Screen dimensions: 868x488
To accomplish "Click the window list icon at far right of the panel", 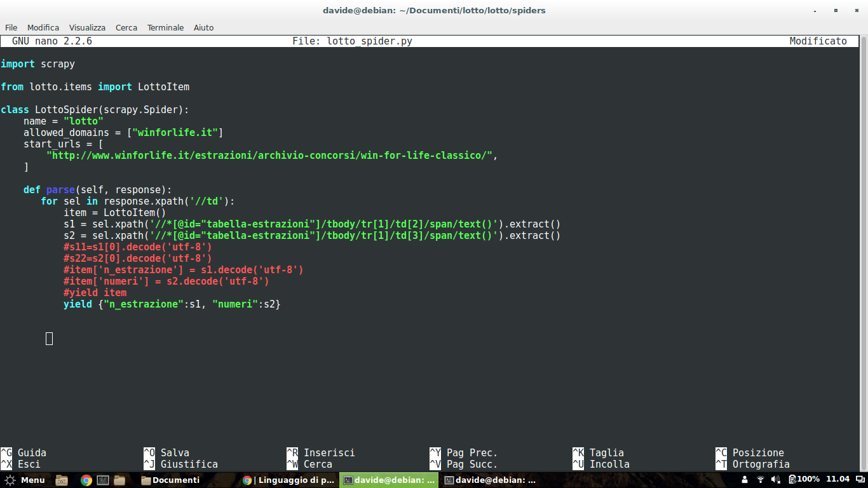I will click(860, 480).
